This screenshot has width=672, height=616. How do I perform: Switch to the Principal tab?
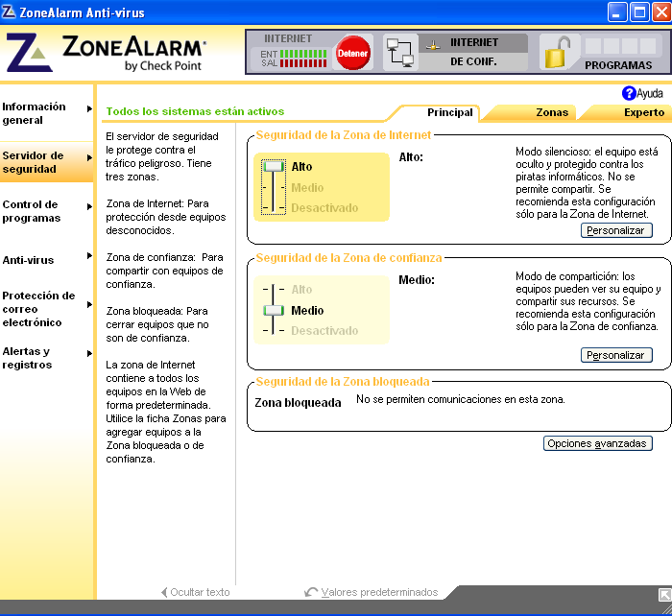(x=449, y=112)
